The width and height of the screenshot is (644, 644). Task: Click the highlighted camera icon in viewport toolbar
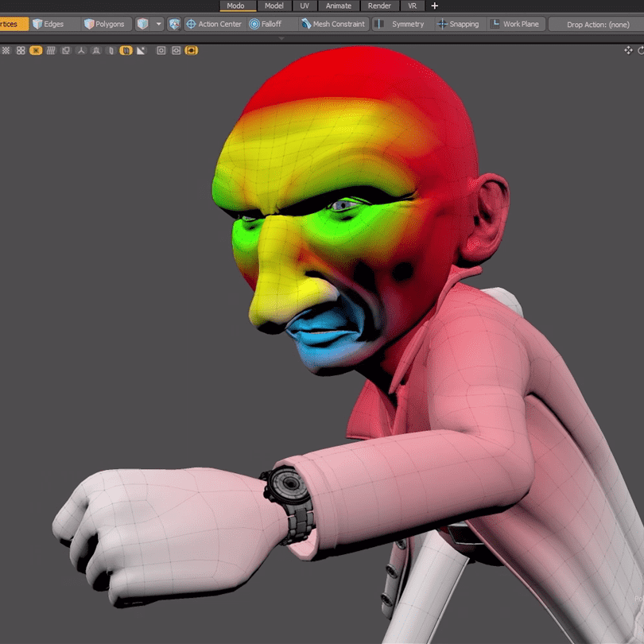click(192, 50)
